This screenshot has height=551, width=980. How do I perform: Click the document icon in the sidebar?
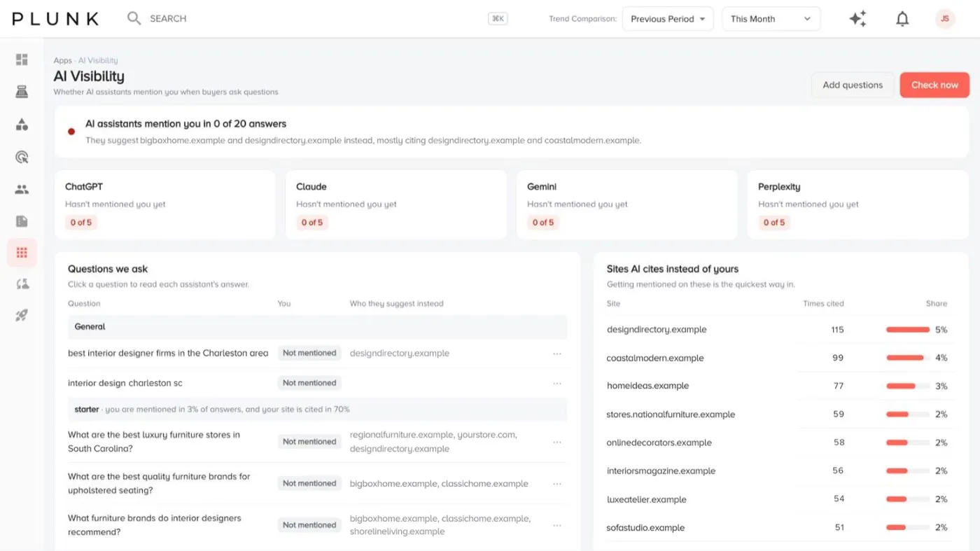pyautogui.click(x=22, y=221)
